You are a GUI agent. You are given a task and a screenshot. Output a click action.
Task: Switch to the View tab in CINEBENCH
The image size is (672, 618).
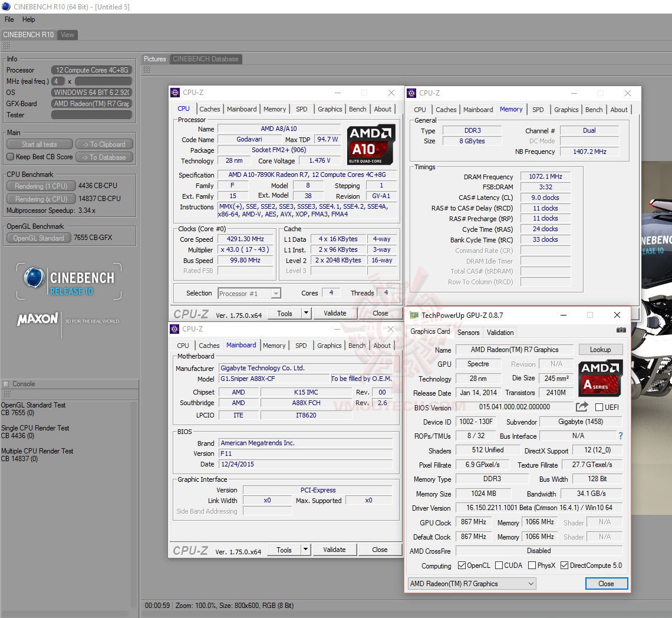pos(67,35)
